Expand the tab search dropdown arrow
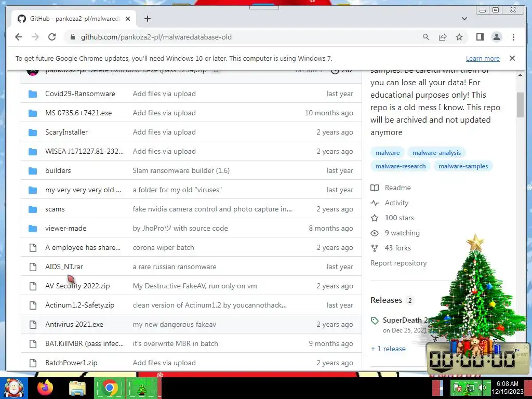This screenshot has height=399, width=532. [464, 19]
